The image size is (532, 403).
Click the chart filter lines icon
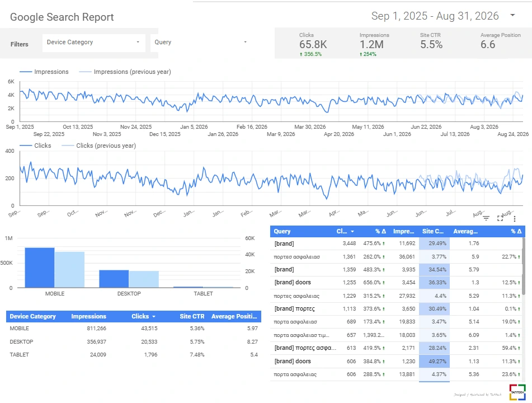486,218
